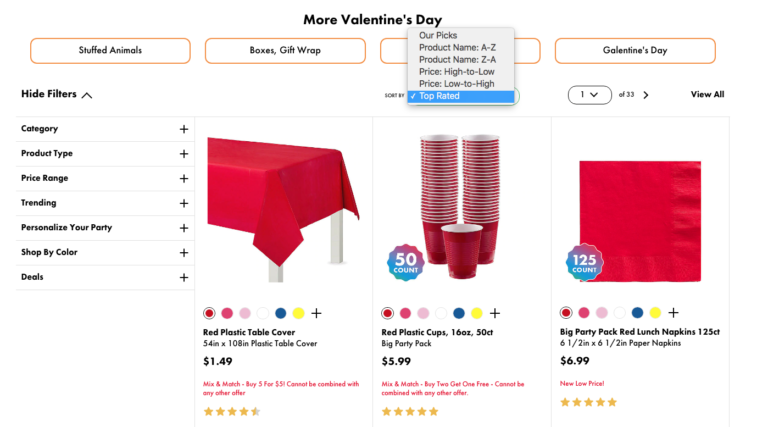Expand the Deals filter plus icon

click(x=184, y=277)
